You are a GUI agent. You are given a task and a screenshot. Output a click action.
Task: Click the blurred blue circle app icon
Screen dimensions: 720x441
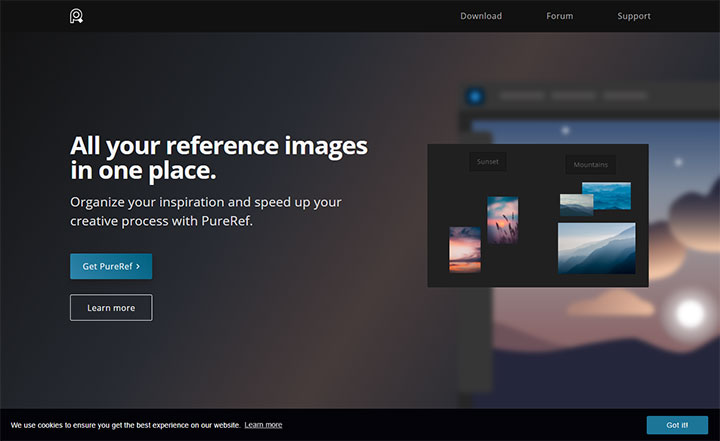click(x=475, y=96)
